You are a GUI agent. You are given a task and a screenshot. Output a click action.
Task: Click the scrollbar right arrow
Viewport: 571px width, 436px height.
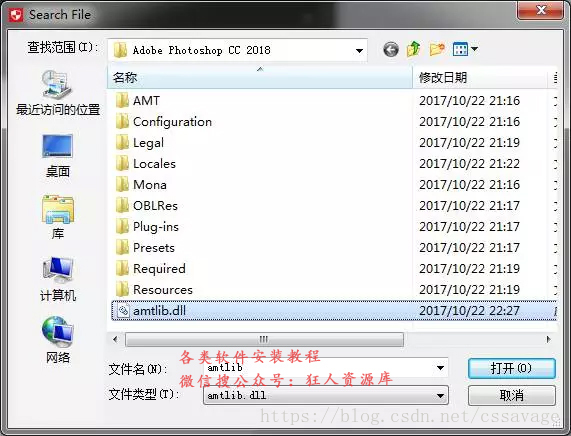coord(548,339)
